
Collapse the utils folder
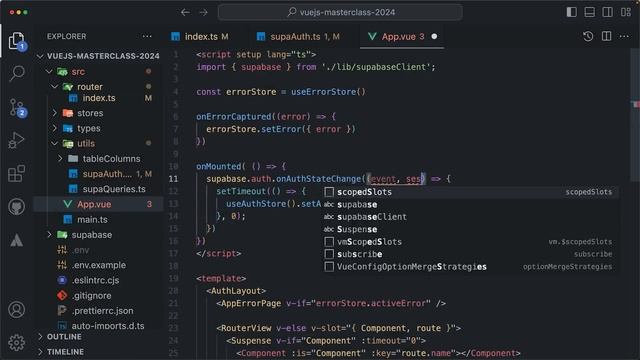[x=98, y=143]
